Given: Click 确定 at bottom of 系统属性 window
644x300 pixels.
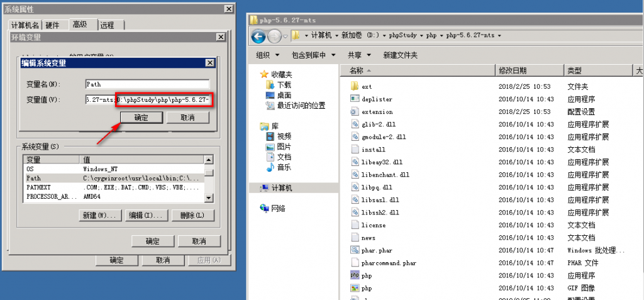Looking at the screenshot, I should (x=116, y=260).
